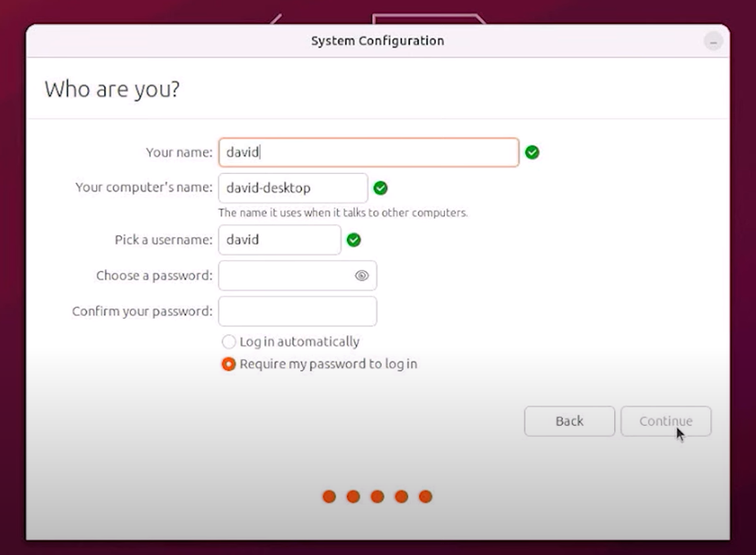Click the Choose a password field
The height and width of the screenshot is (555, 756).
[x=297, y=276]
